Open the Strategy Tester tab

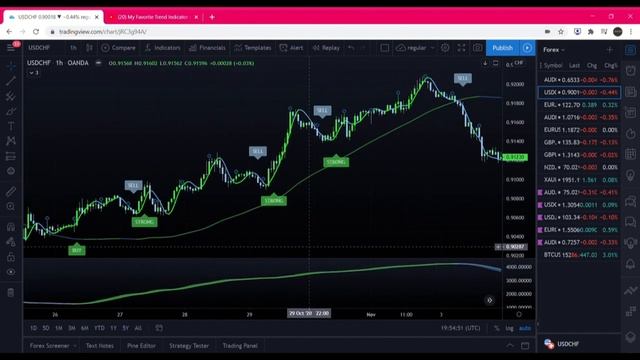(189, 346)
